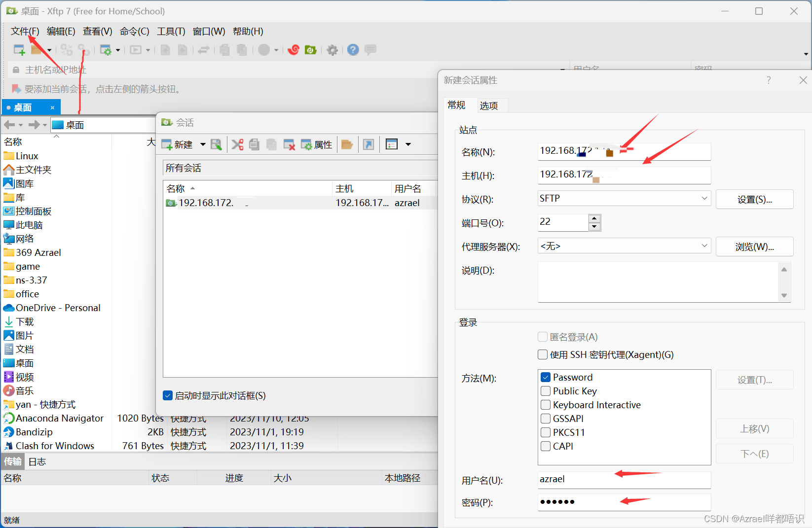Click the 用户名(U) field containing azrael
The width and height of the screenshot is (812, 528).
pyautogui.click(x=624, y=479)
